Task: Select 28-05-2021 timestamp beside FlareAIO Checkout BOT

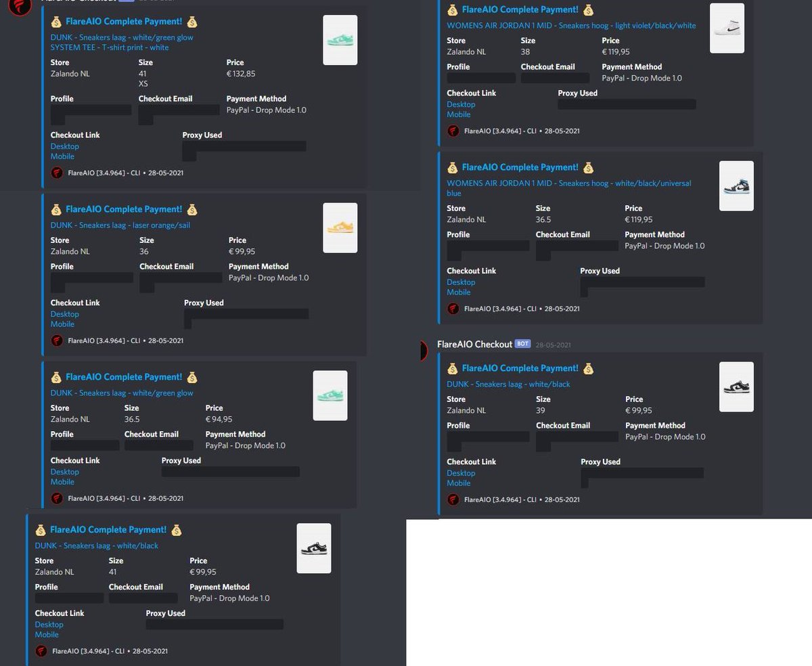Action: tap(553, 345)
